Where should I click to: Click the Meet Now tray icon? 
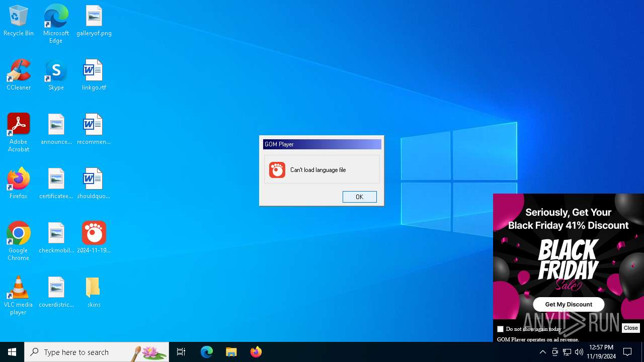click(555, 352)
